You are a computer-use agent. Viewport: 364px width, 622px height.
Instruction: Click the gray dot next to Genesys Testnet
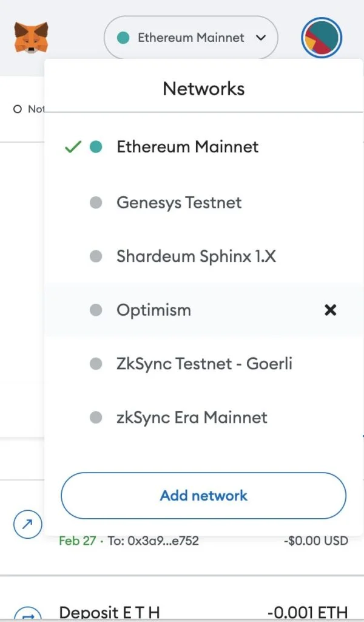95,202
